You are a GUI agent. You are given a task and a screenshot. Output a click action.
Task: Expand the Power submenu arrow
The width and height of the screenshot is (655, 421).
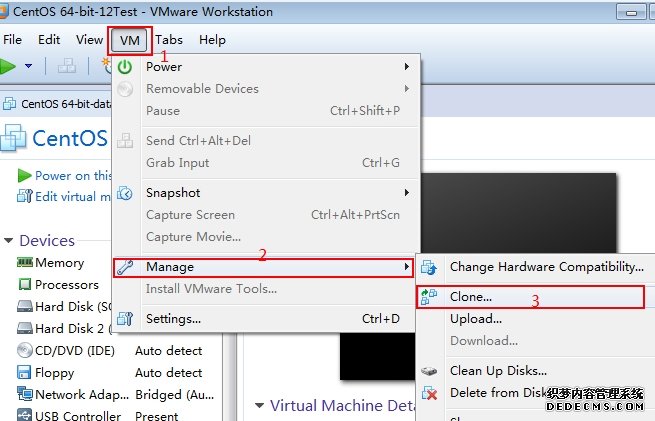click(x=407, y=67)
